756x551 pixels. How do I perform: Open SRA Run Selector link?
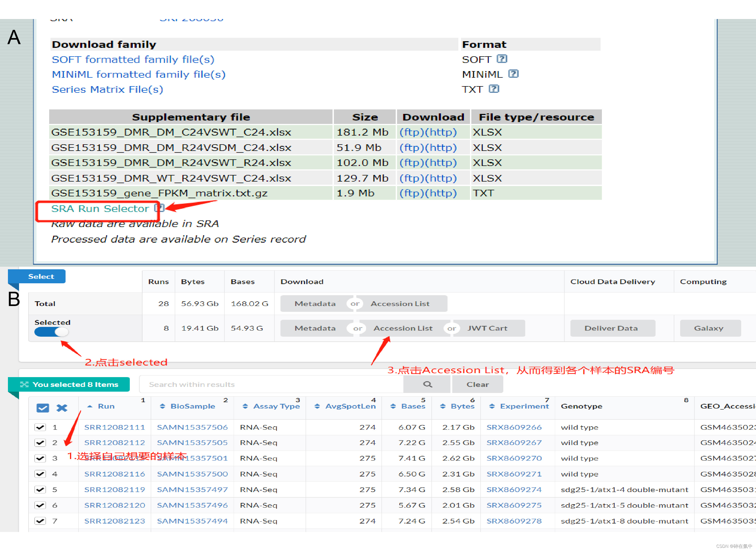(100, 209)
